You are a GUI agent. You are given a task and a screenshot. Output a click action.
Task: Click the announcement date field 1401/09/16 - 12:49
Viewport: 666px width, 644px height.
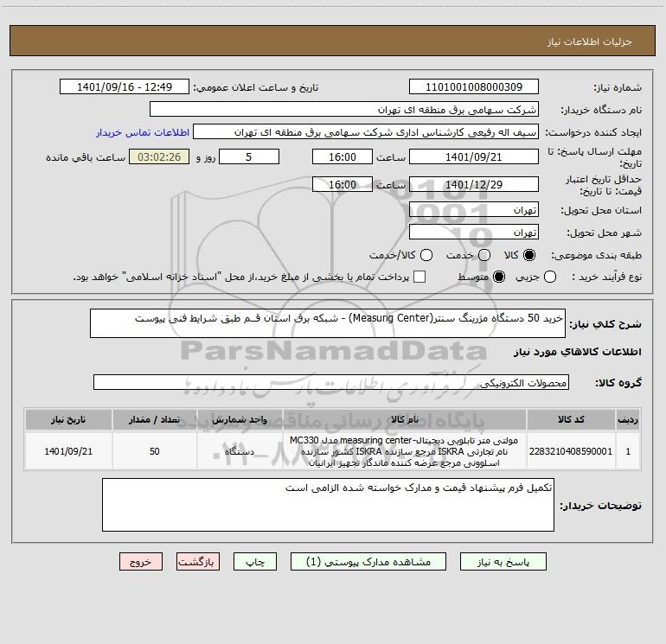(x=125, y=86)
